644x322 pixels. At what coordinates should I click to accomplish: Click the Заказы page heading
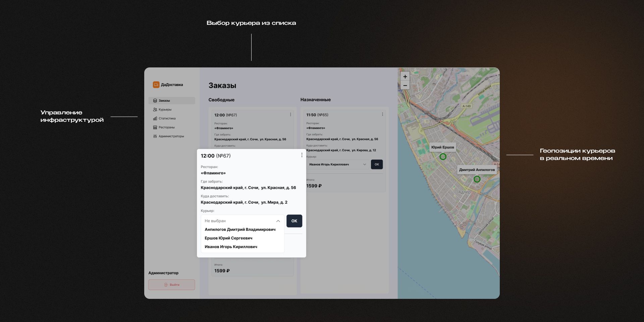point(222,86)
